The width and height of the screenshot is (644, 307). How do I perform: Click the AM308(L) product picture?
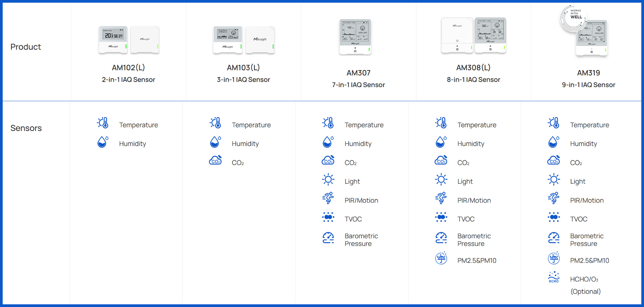point(473,36)
